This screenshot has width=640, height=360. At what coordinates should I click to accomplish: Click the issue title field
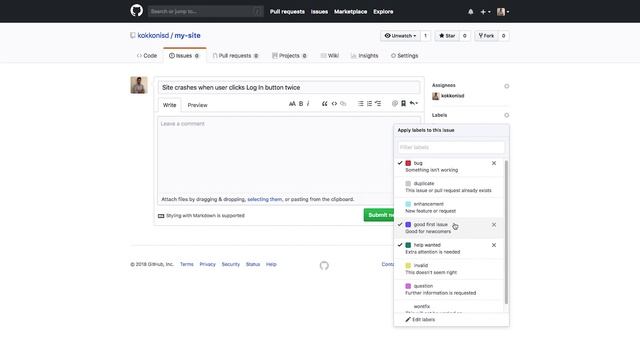tap(289, 87)
